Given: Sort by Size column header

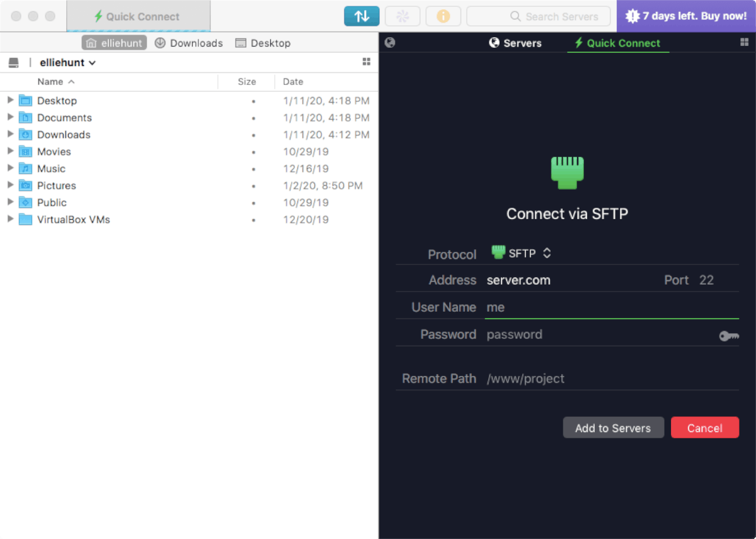Looking at the screenshot, I should [x=247, y=82].
